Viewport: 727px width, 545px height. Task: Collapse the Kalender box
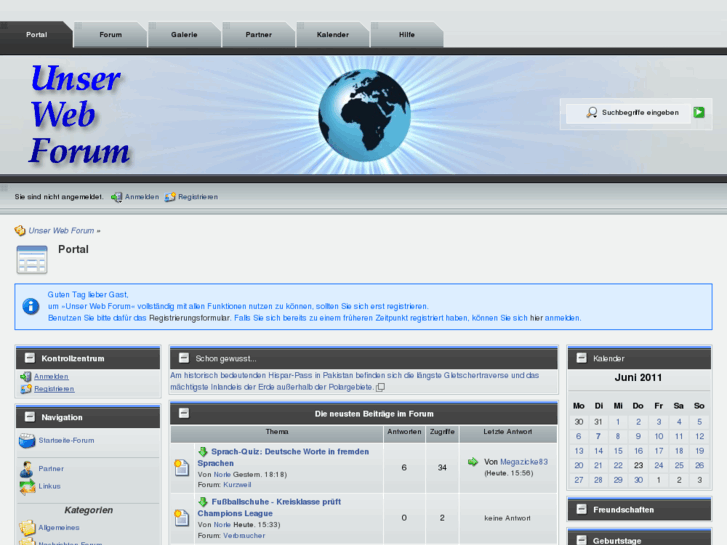(x=581, y=358)
